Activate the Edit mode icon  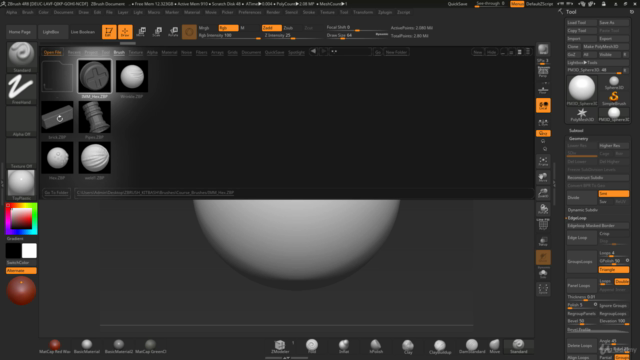point(109,31)
